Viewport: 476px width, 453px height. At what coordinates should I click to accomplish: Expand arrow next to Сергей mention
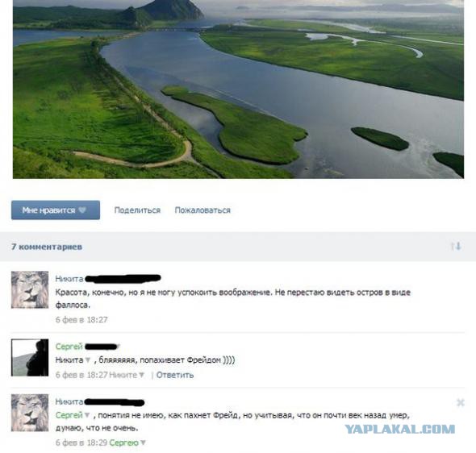click(87, 415)
